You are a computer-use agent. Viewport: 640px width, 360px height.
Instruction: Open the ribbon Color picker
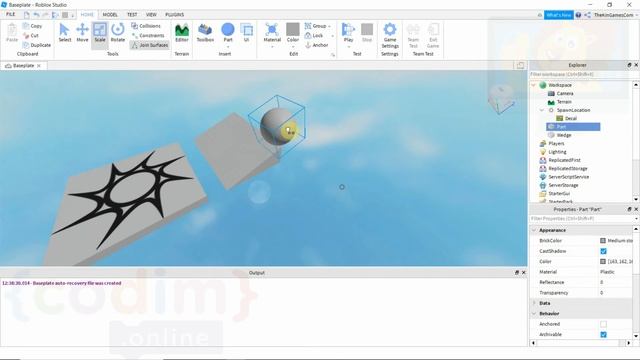pos(293,32)
